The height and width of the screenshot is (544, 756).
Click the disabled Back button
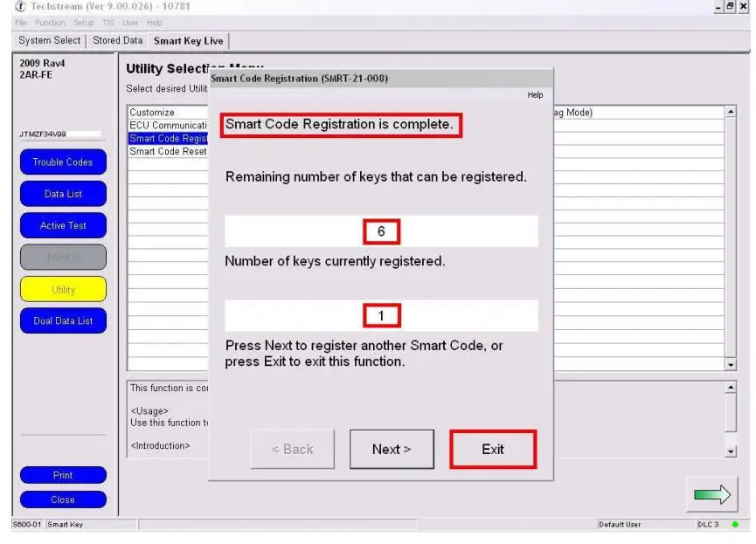point(292,449)
